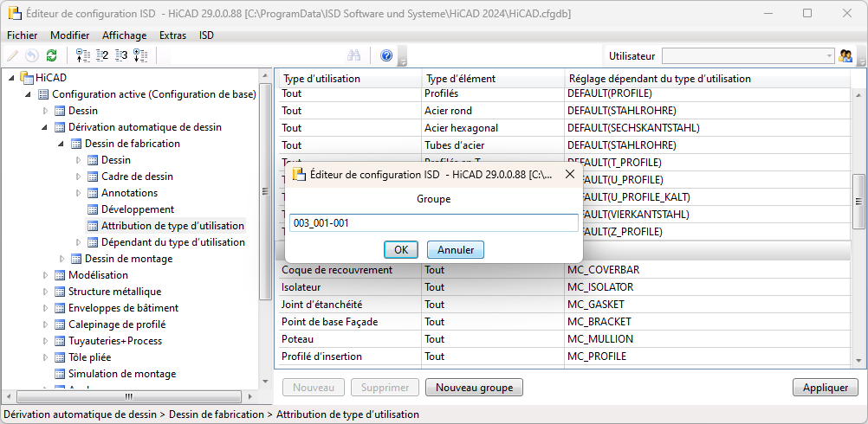The image size is (868, 424).
Task: Click the user management icon beside Utilisateur
Action: coord(845,55)
